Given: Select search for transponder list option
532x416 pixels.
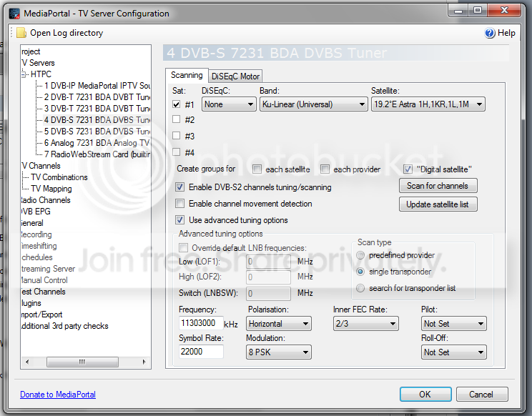Looking at the screenshot, I should point(360,288).
